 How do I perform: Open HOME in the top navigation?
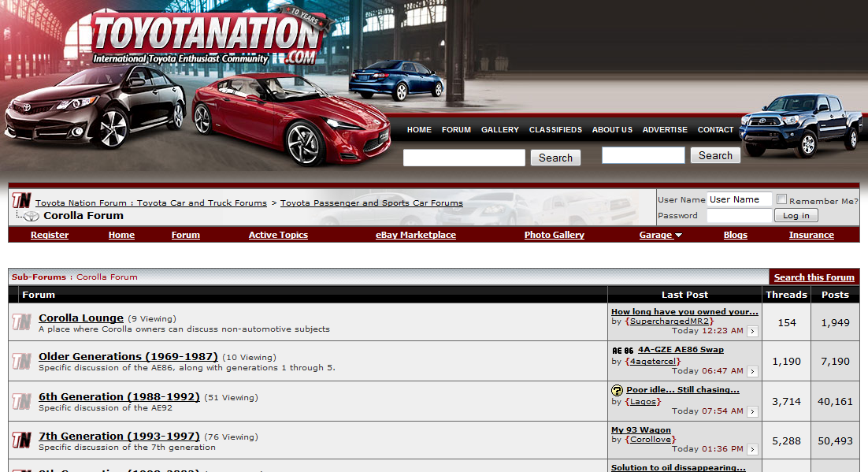pos(419,130)
